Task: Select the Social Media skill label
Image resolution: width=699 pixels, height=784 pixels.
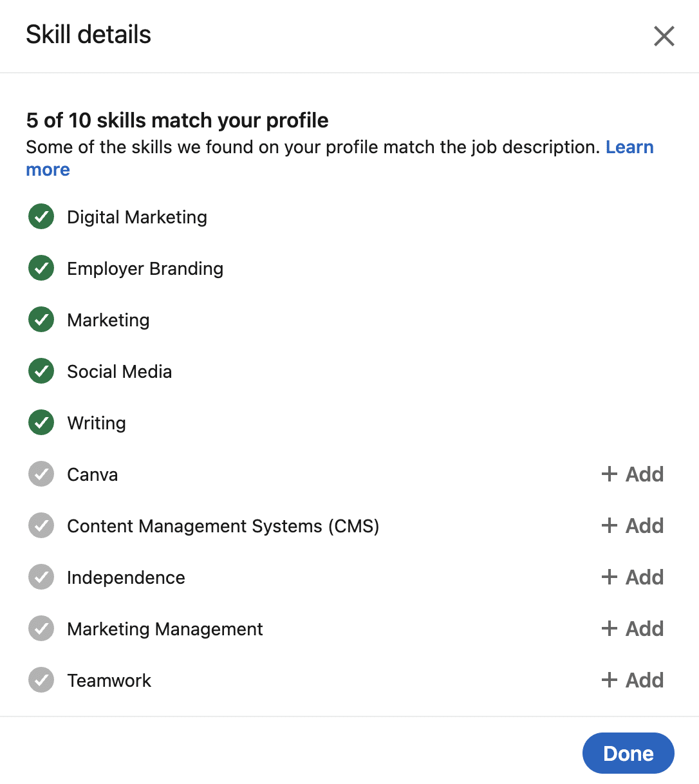Action: click(119, 372)
